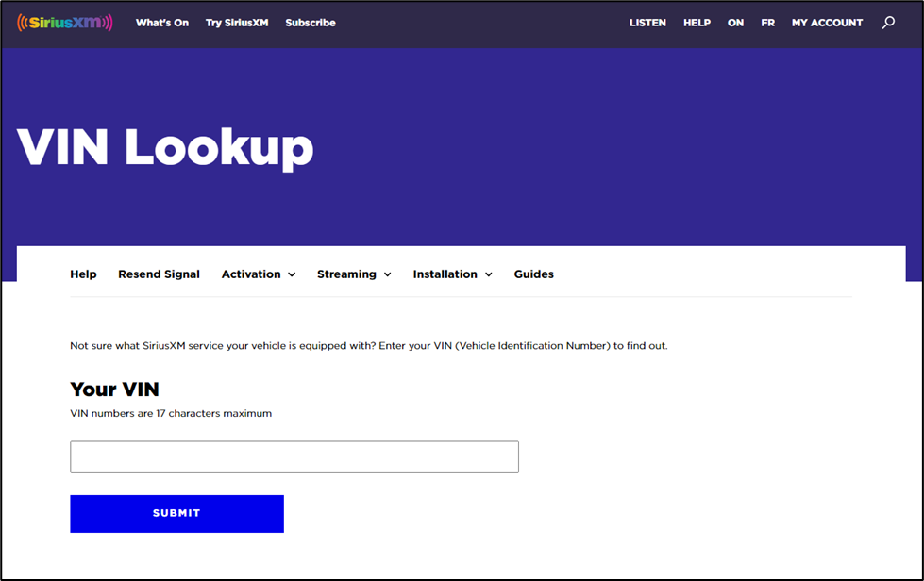Click "VIN numbers are 17 characters maximum" text
The image size is (924, 581).
(x=171, y=413)
